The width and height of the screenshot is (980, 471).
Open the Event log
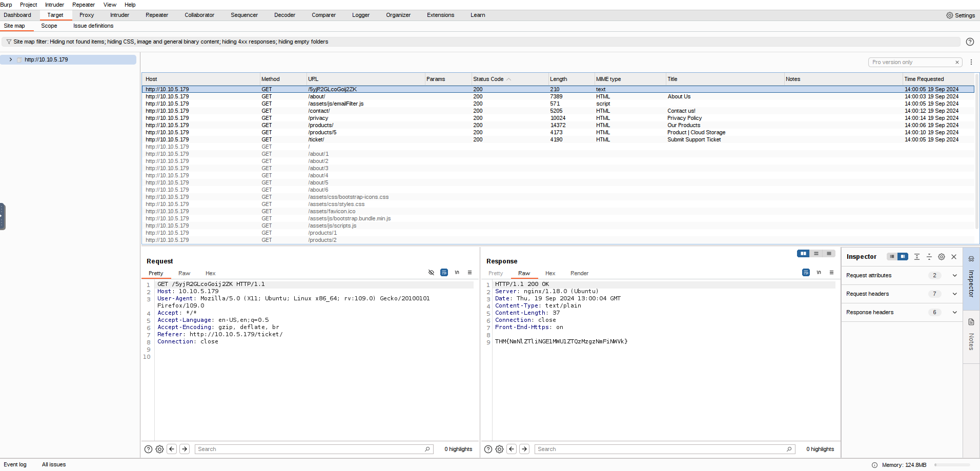15,465
